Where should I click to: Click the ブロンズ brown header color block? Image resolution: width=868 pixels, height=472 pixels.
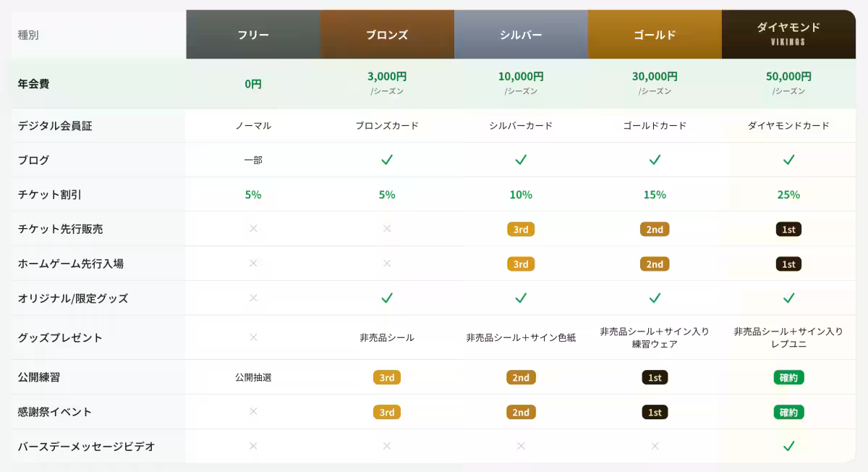point(387,34)
